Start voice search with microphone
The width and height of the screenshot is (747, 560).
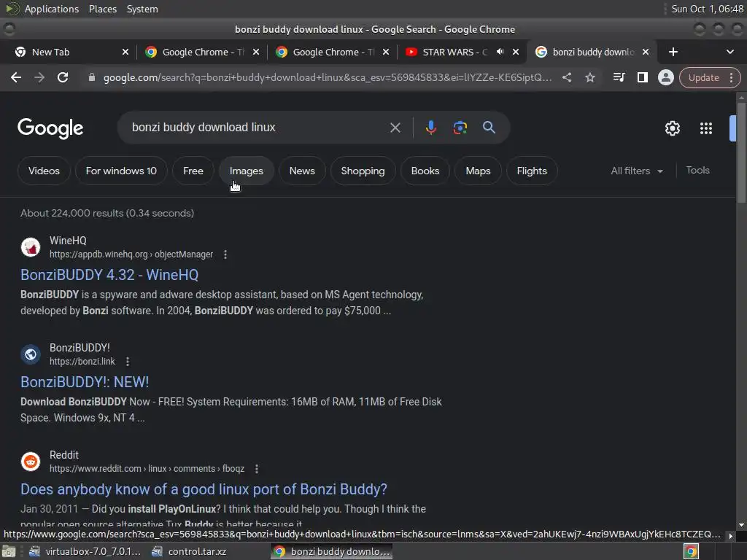click(430, 128)
